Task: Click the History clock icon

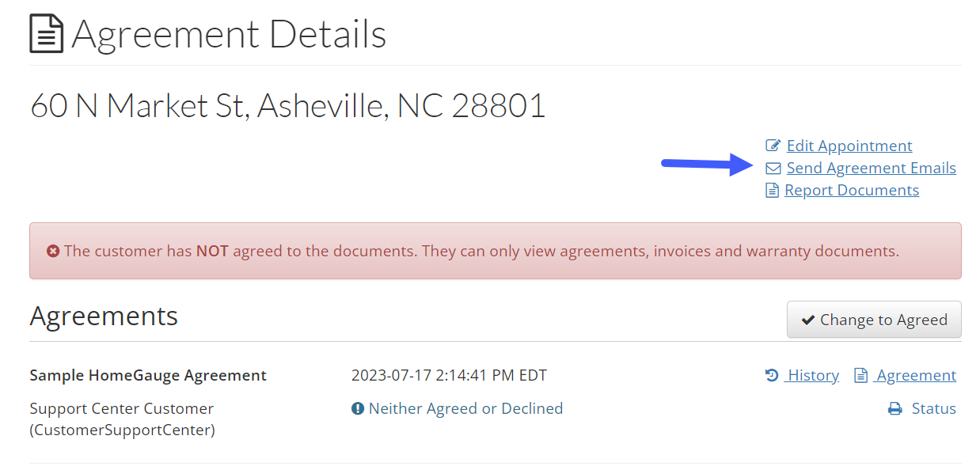Action: coord(772,375)
